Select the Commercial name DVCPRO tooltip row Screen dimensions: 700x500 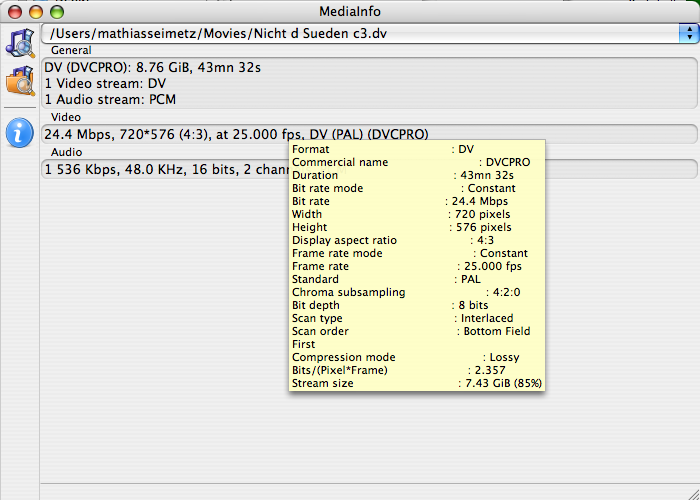[411, 162]
